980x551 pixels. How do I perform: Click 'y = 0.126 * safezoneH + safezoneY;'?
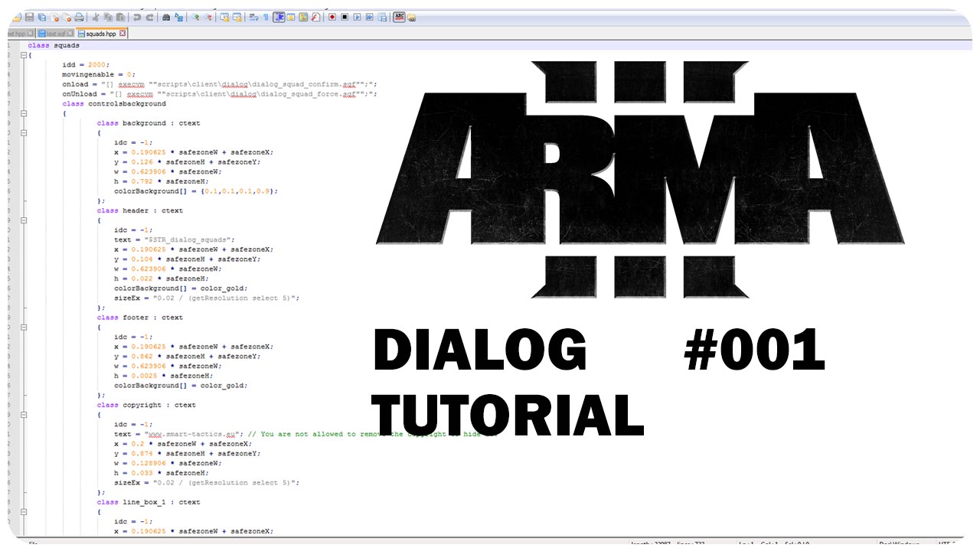[188, 161]
